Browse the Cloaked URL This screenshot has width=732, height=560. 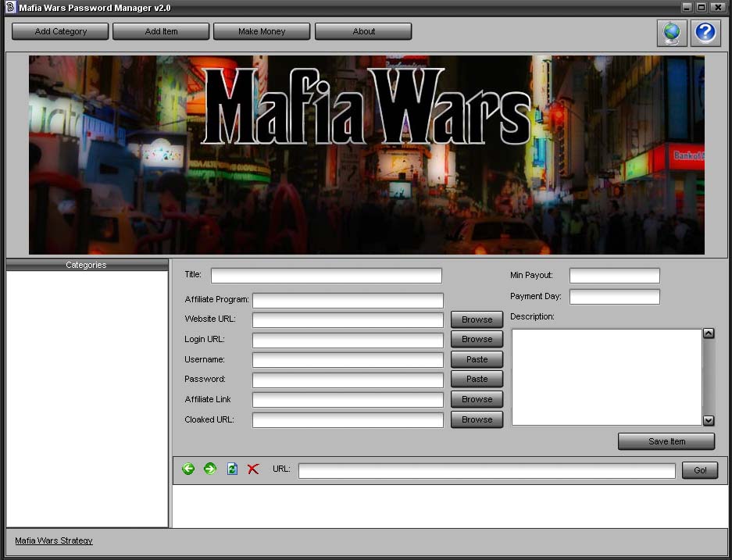coord(477,419)
